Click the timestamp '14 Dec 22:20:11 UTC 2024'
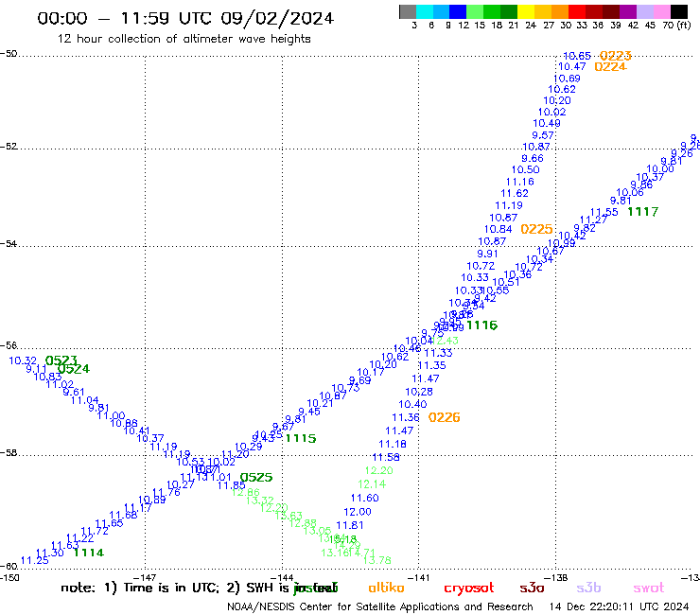This screenshot has width=700, height=615. (x=619, y=606)
